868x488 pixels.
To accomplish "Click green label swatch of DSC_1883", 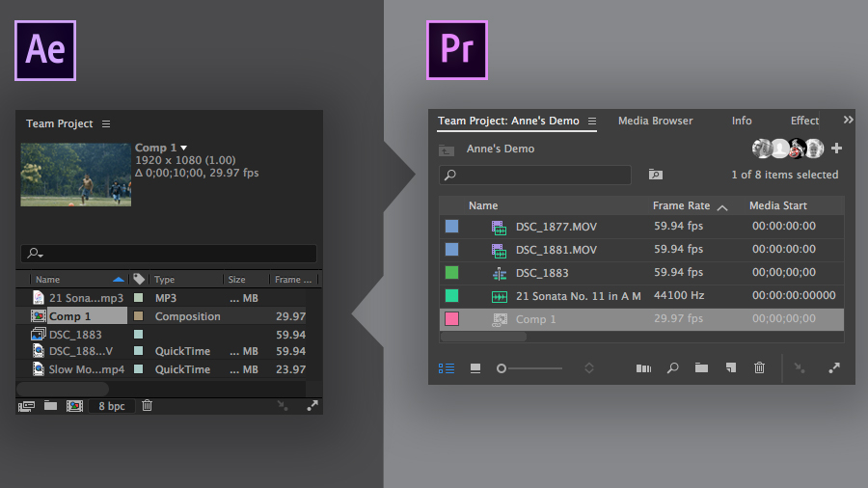I will [x=451, y=272].
